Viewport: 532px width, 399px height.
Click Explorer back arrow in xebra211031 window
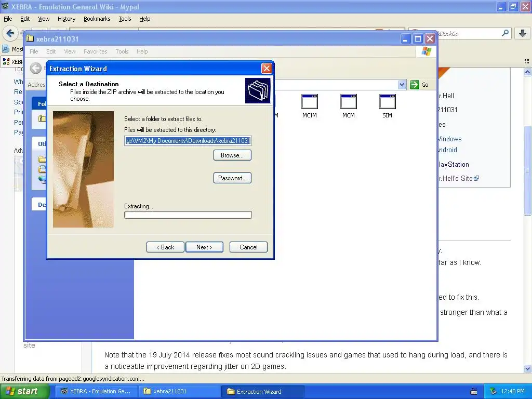(x=36, y=68)
